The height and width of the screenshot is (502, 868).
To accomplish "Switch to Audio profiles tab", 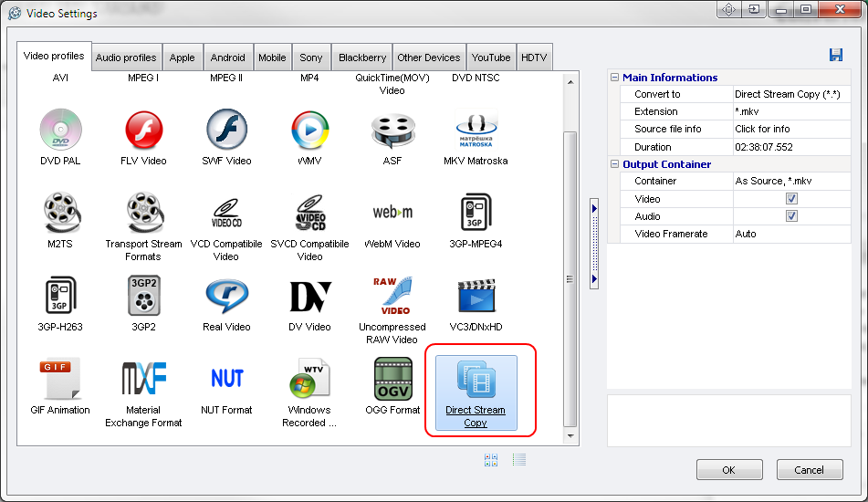I will coord(126,58).
